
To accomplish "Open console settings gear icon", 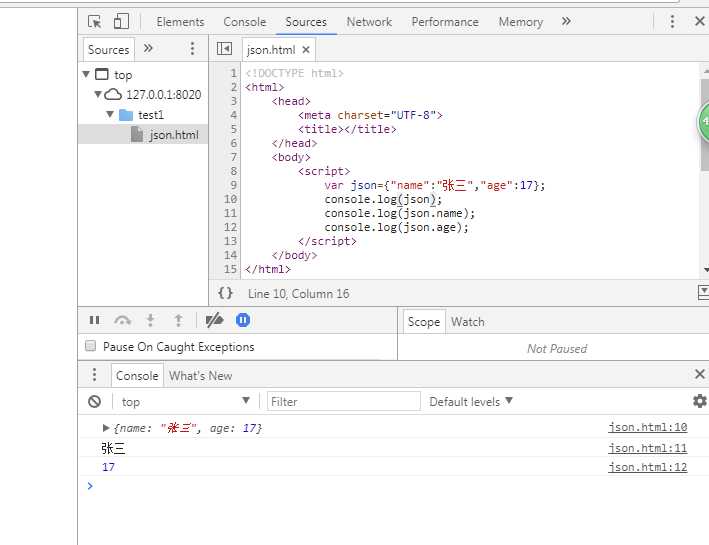I will (x=700, y=401).
